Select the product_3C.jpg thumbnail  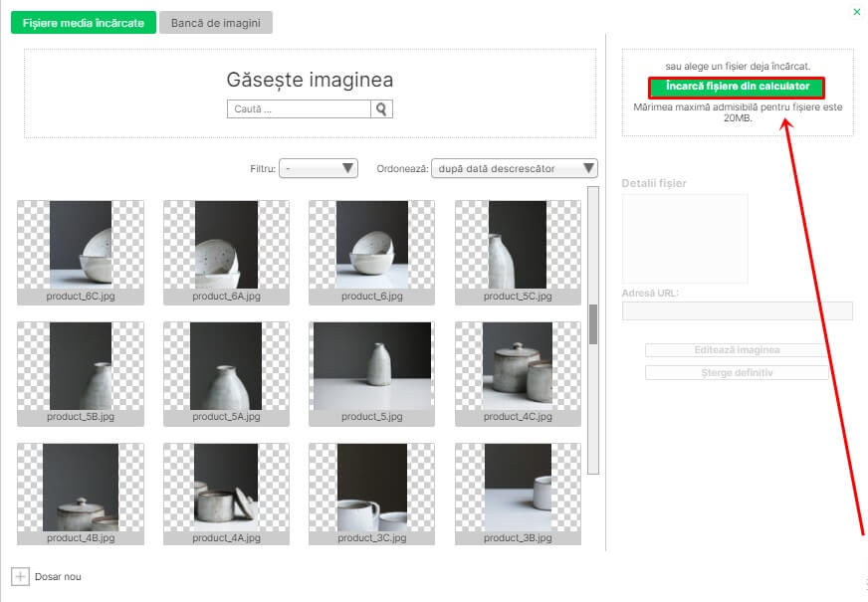(x=372, y=487)
